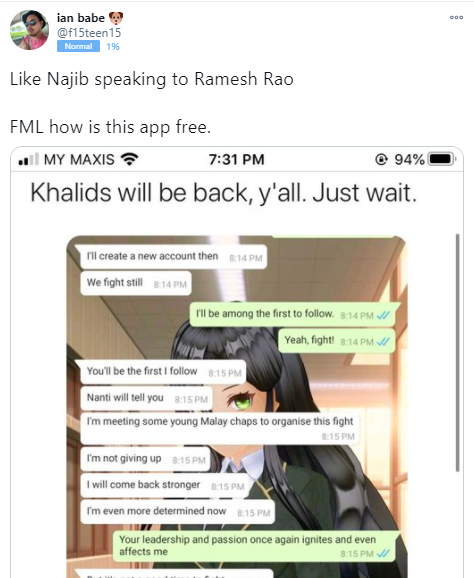The width and height of the screenshot is (474, 578).
Task: Click the read checkmarks on "Yeah, fight!"
Action: (383, 342)
